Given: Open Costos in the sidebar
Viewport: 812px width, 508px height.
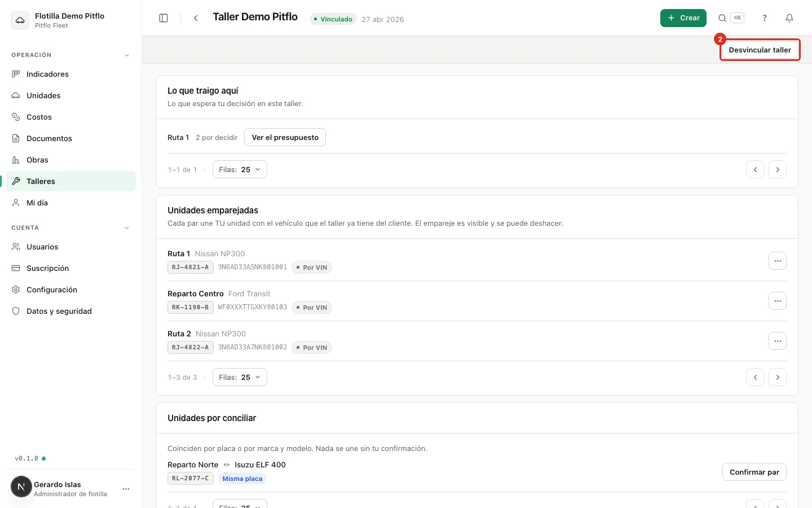Looking at the screenshot, I should point(71,117).
